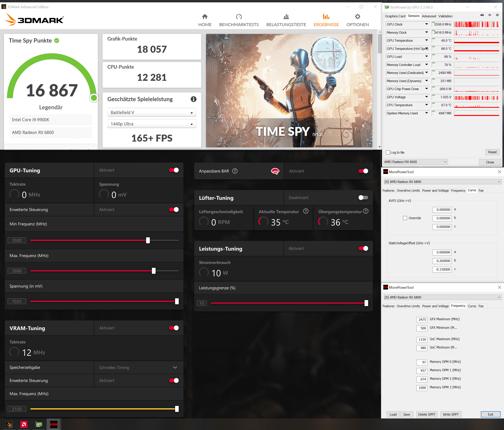Click the help icon next to Anpassbare BAR
This screenshot has height=430, width=504.
(235, 171)
